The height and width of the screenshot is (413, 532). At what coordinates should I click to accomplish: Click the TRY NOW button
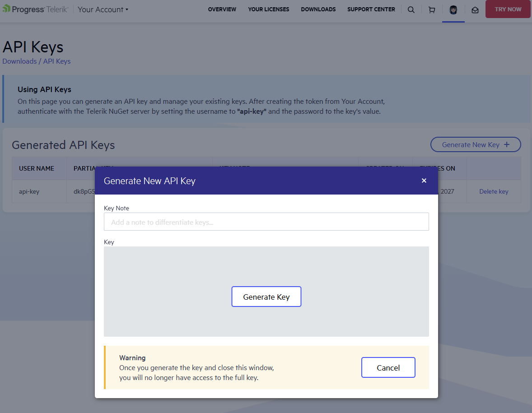coord(508,9)
